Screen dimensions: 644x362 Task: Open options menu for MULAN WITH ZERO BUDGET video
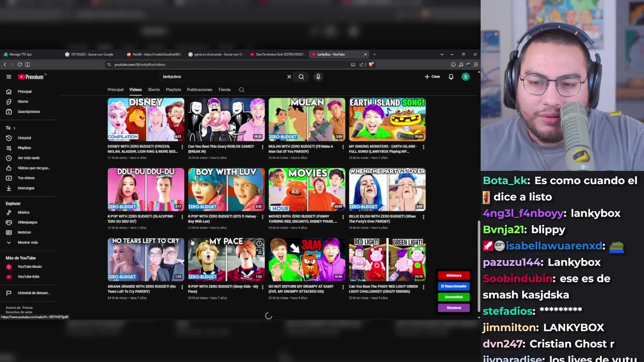343,147
